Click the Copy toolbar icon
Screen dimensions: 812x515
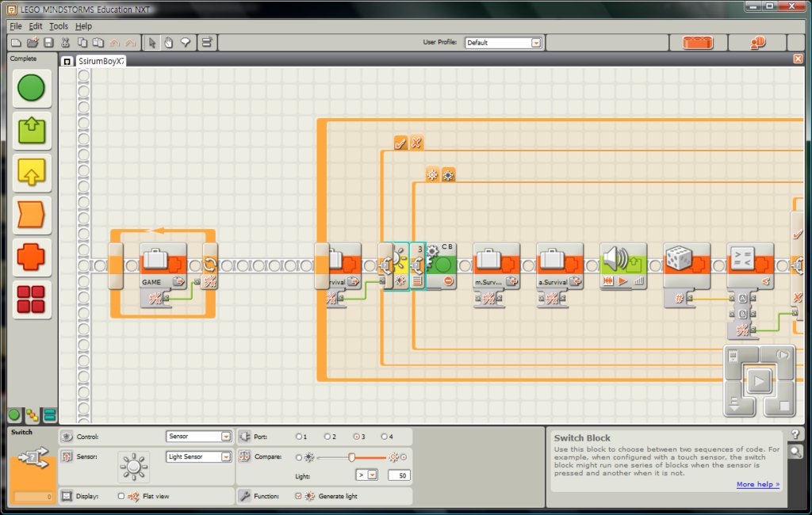coord(82,43)
